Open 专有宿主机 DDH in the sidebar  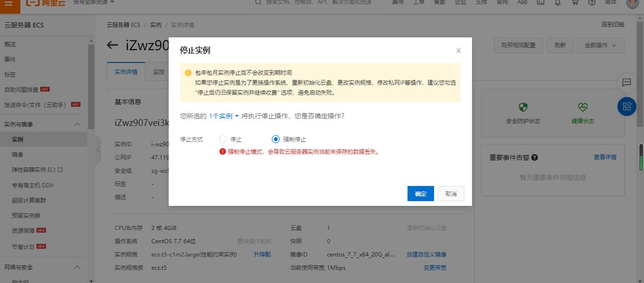tap(33, 186)
